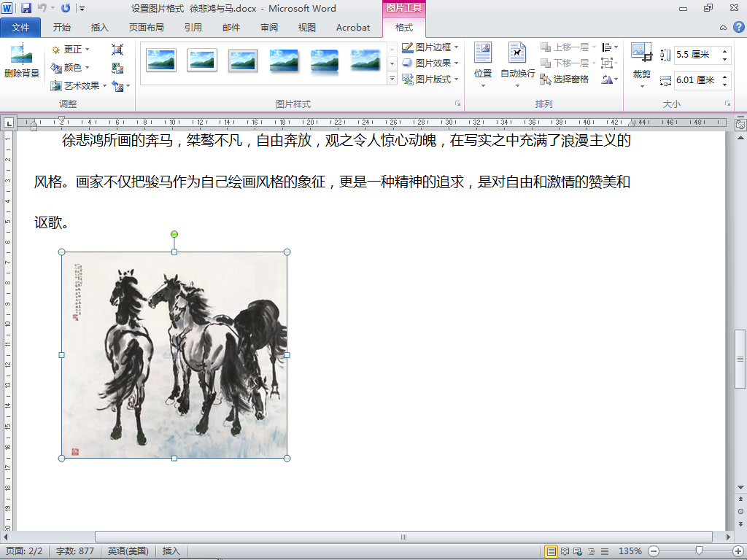The image size is (747, 560).
Task: Decrease picture width with the down spinner
Action: point(724,85)
